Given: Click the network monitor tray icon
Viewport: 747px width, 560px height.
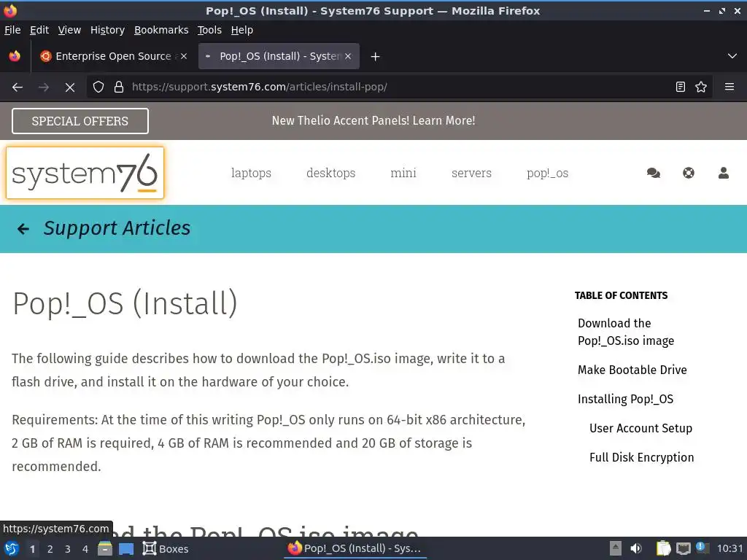Looking at the screenshot, I should click(683, 548).
